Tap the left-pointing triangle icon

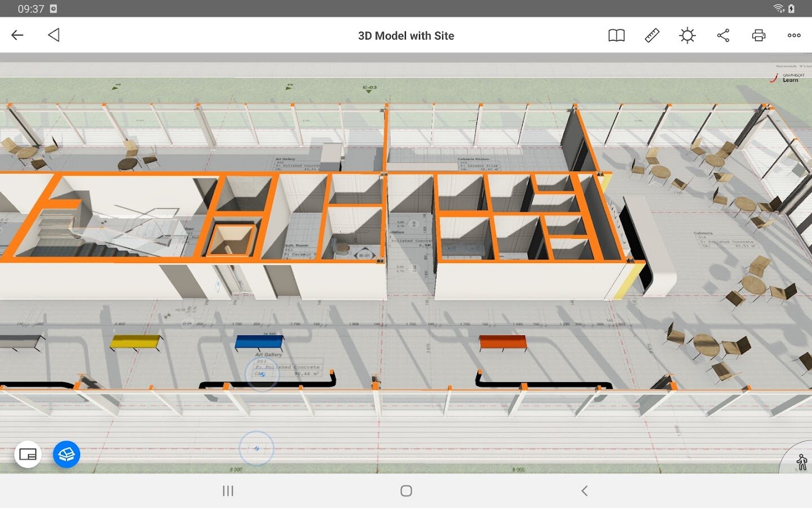(54, 35)
